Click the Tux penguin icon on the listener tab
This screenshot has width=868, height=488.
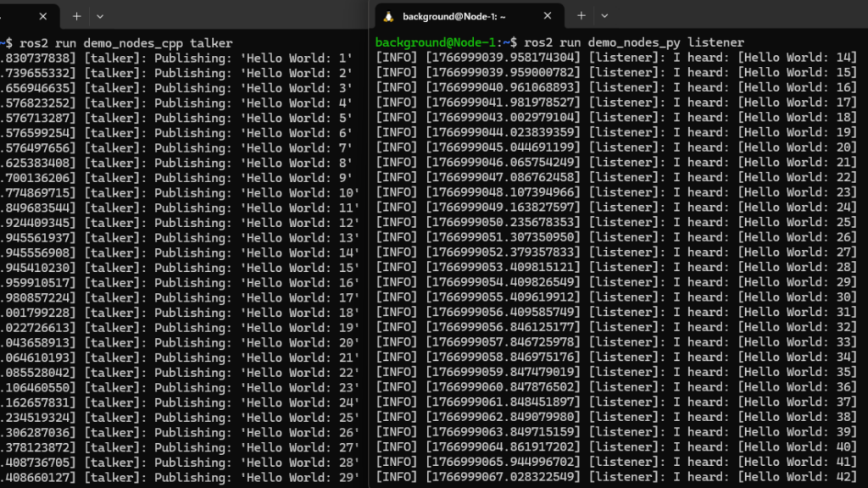[x=389, y=16]
